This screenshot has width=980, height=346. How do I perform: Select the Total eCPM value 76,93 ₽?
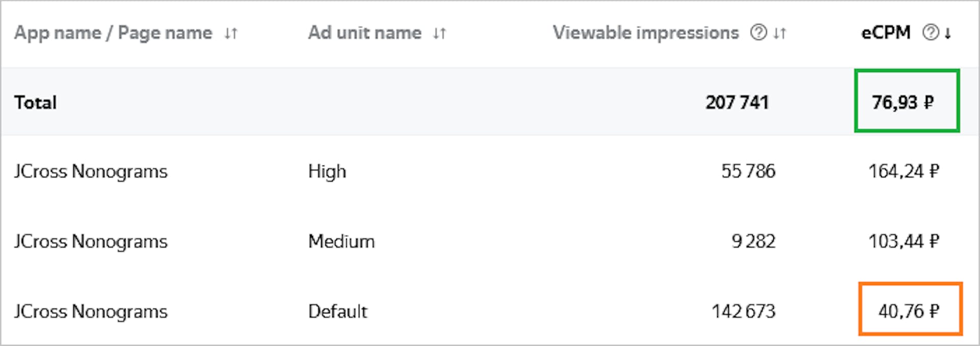click(x=903, y=102)
